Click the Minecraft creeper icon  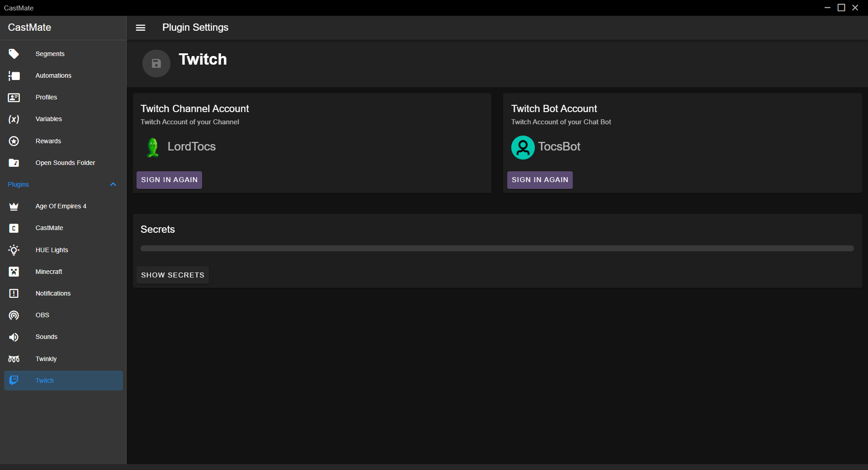pyautogui.click(x=14, y=272)
